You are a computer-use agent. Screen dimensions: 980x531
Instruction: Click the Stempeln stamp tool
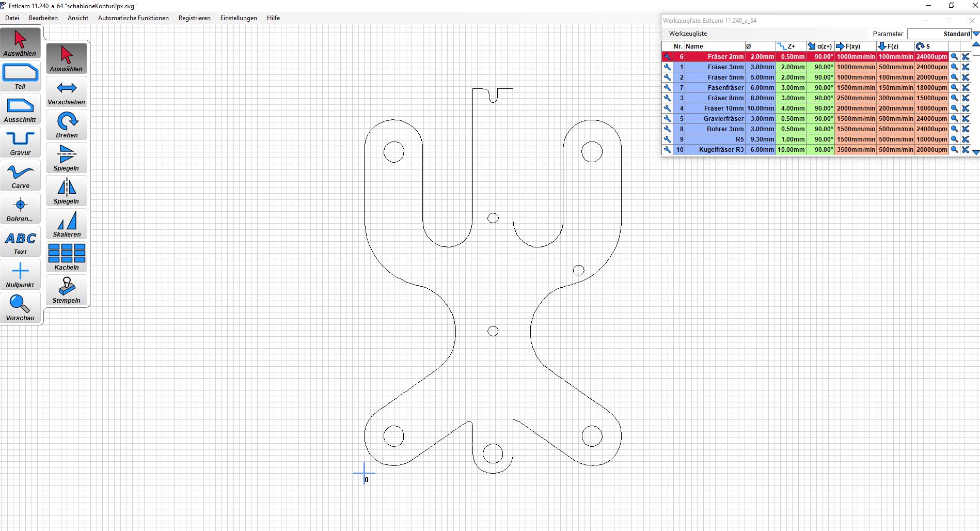tap(67, 290)
